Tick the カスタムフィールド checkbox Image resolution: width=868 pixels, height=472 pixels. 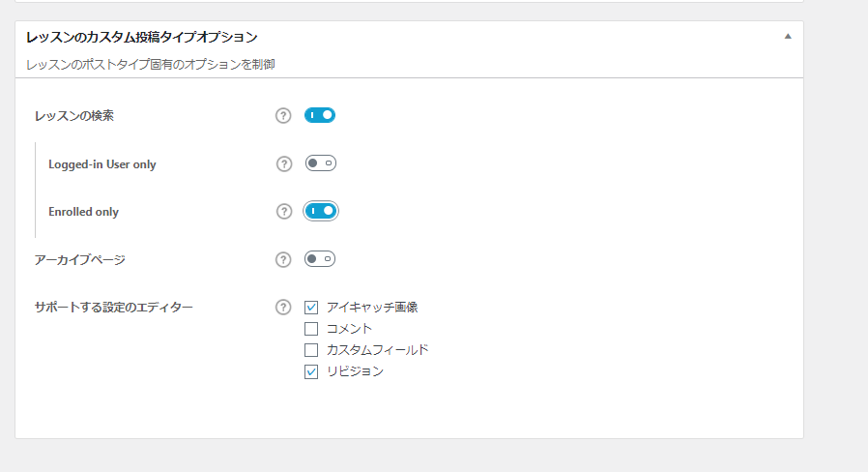click(311, 350)
